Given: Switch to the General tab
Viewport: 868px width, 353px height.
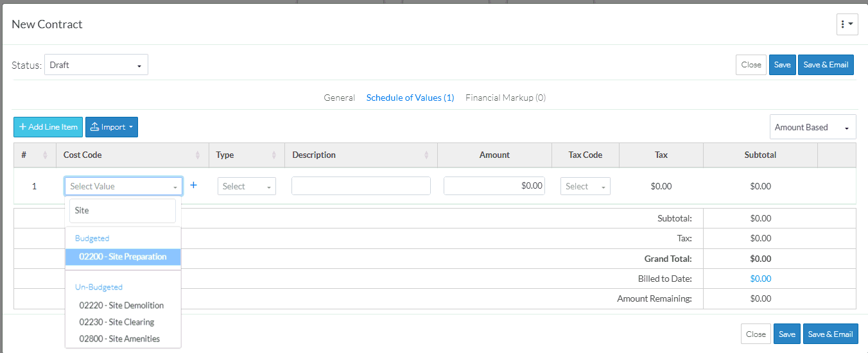Looking at the screenshot, I should 339,98.
